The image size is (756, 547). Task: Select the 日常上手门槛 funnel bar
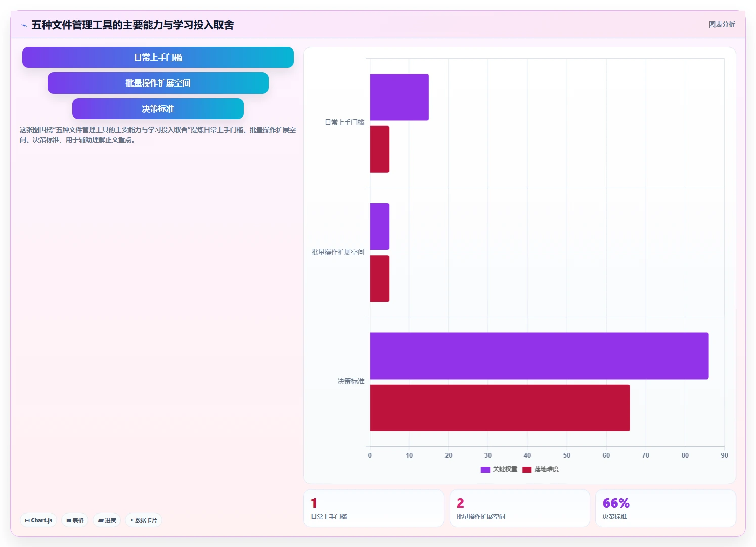click(x=158, y=57)
